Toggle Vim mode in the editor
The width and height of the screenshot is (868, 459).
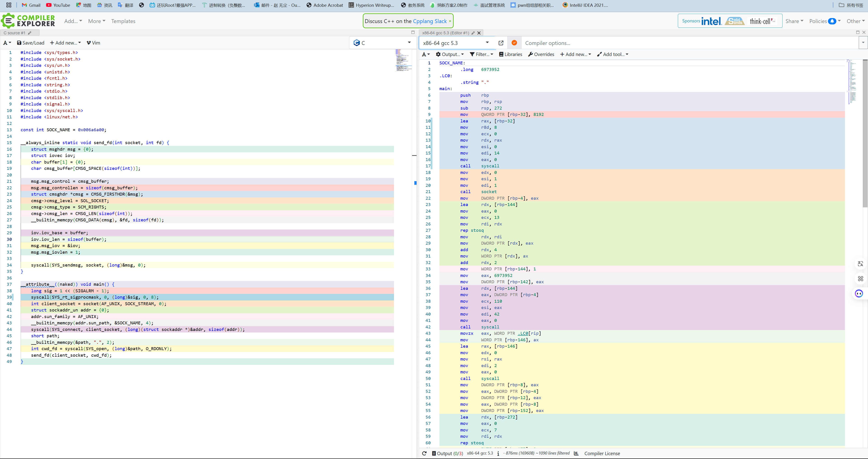click(x=93, y=43)
